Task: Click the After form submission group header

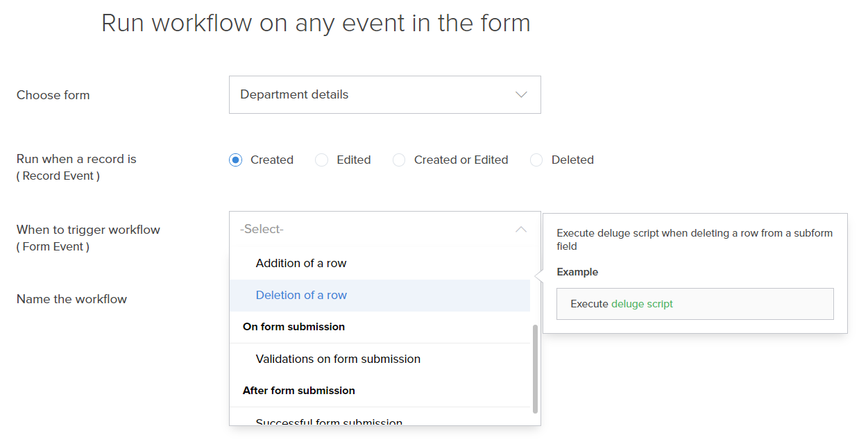Action: tap(299, 391)
